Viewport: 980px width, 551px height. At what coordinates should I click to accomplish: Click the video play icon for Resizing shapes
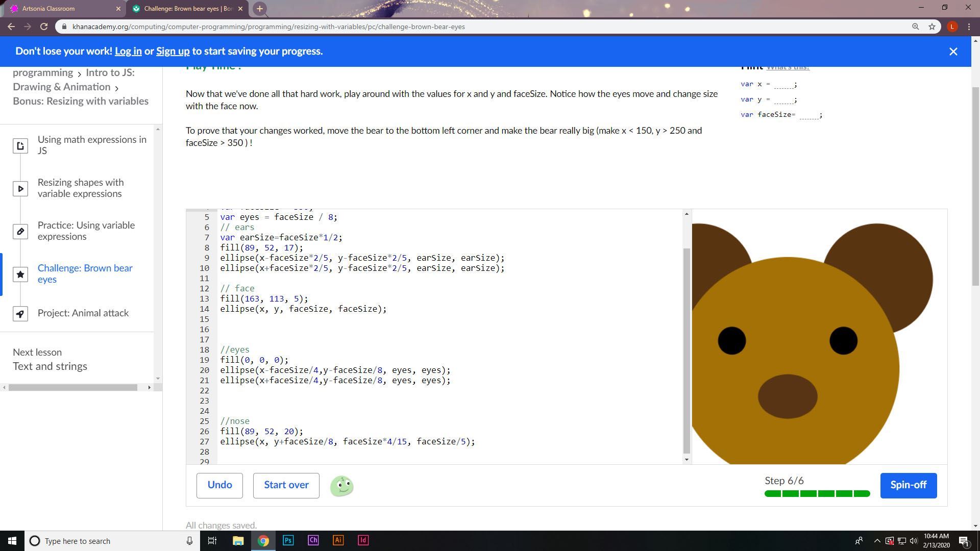(20, 189)
